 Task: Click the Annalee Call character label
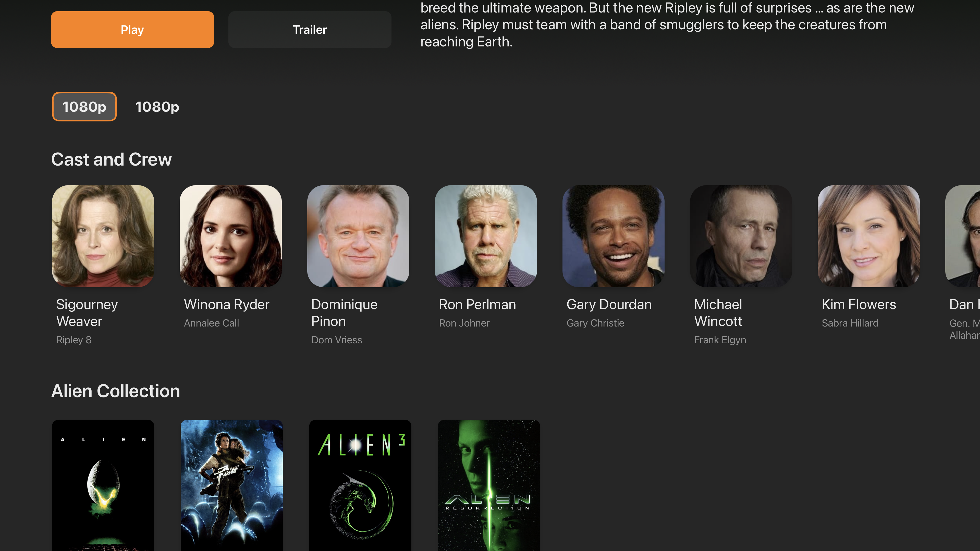(x=212, y=323)
